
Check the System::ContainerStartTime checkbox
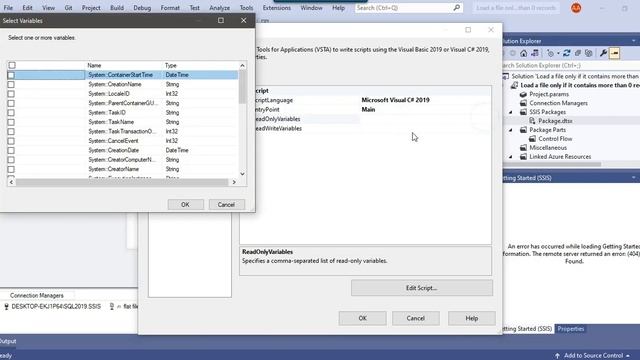11,75
